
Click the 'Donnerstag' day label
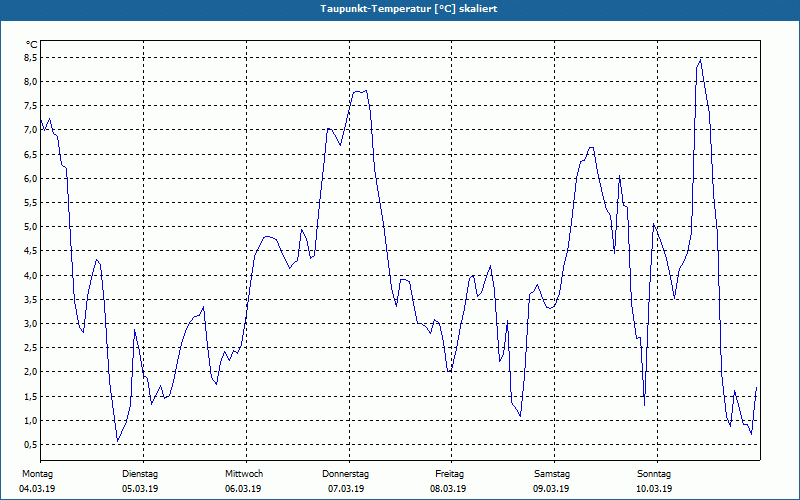coord(345,474)
